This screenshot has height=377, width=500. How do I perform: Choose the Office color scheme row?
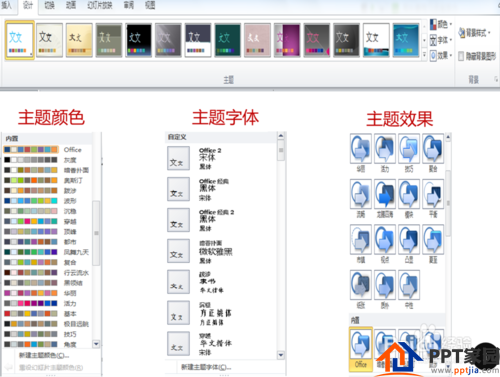tap(47, 150)
